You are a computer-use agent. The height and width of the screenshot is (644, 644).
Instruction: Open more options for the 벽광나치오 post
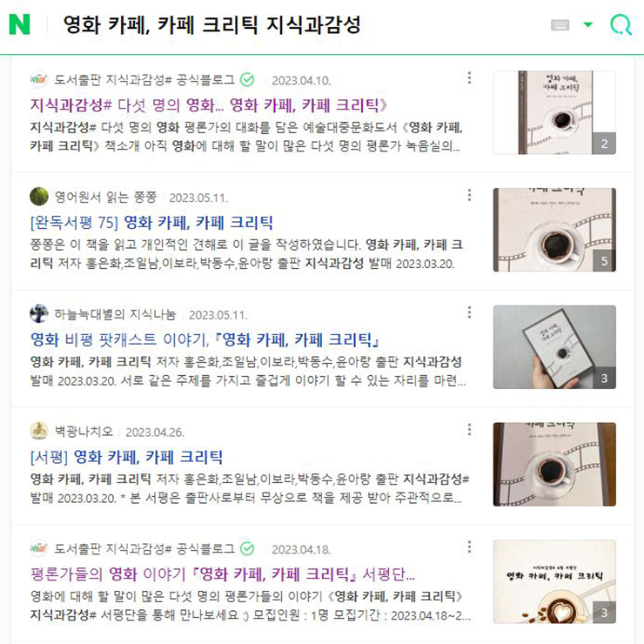tap(469, 430)
